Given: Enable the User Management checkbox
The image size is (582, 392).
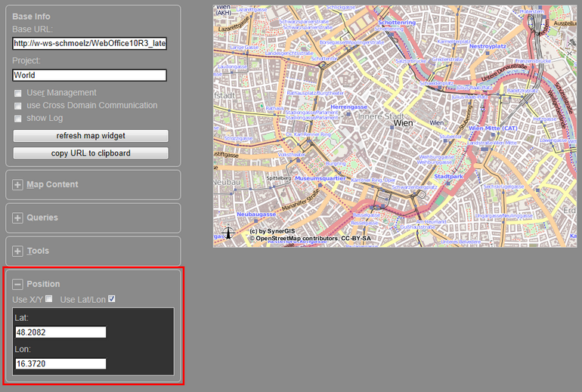Looking at the screenshot, I should 17,93.
